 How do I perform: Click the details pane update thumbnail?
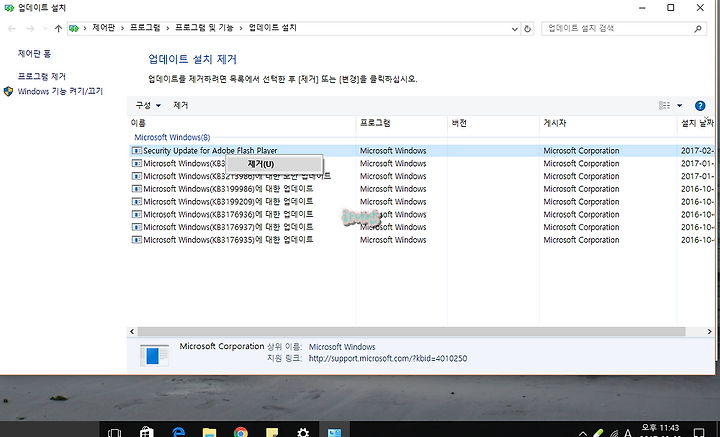click(x=154, y=355)
